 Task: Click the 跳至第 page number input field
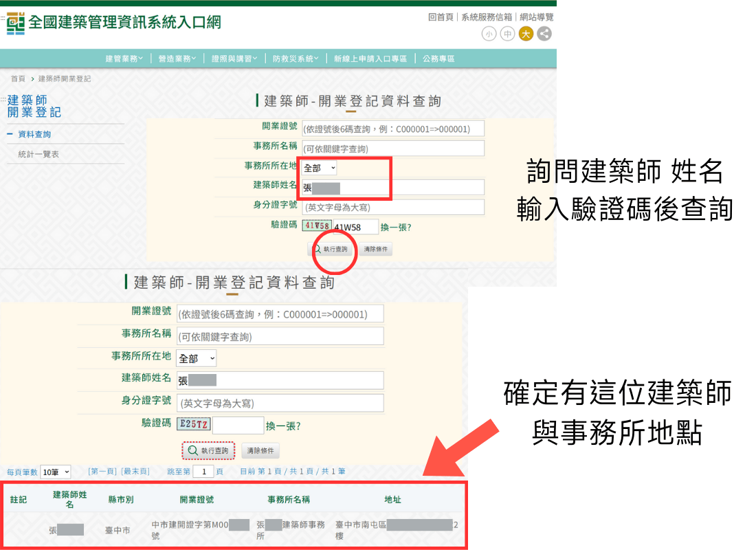[x=202, y=472]
